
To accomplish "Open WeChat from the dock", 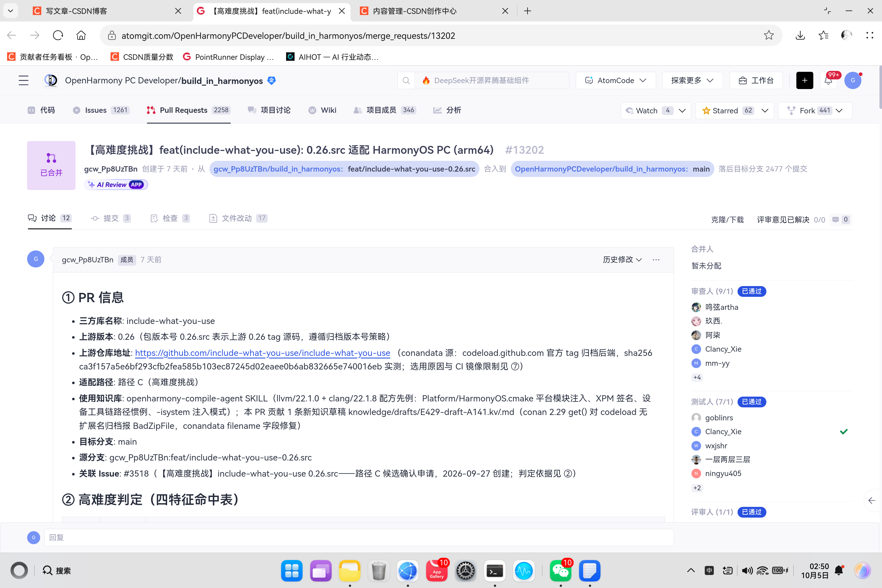I will 560,571.
